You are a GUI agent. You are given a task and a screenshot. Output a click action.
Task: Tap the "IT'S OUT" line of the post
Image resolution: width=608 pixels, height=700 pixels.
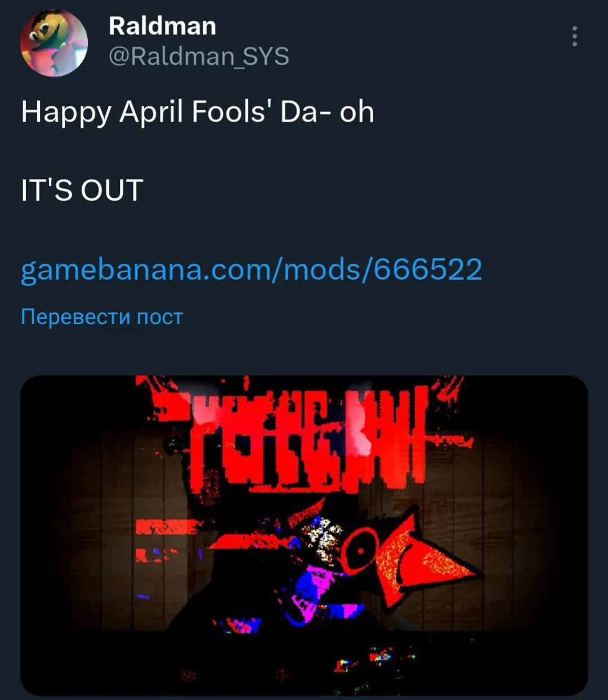coord(82,190)
